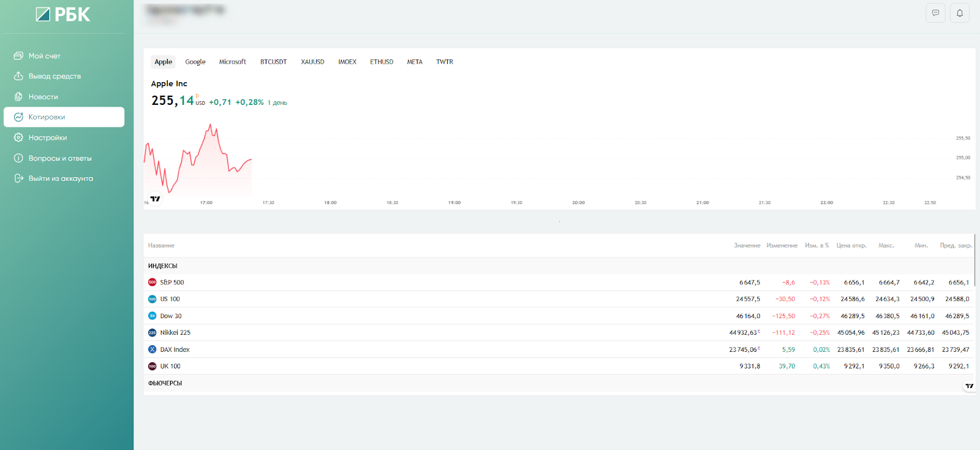Click the Apple price 255,14

[x=173, y=101]
